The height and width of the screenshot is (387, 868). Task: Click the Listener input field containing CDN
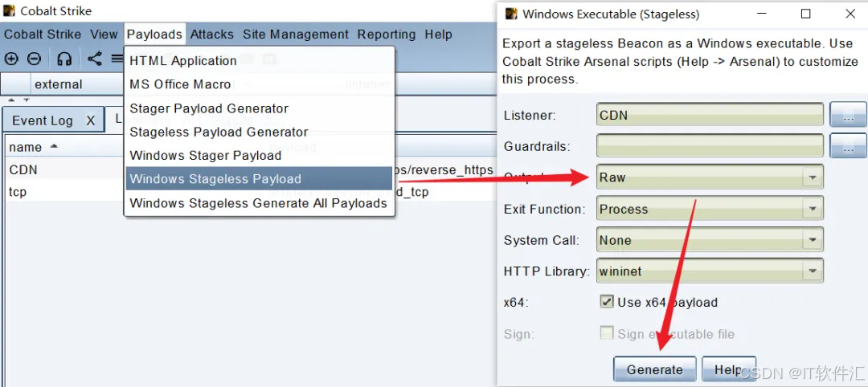pos(710,115)
